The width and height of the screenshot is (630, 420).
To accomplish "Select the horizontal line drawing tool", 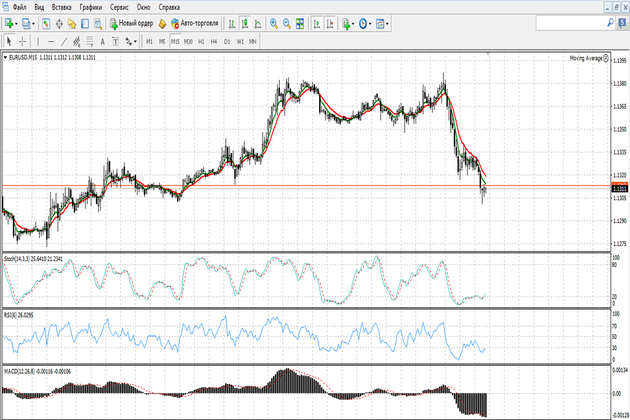I will (x=51, y=42).
